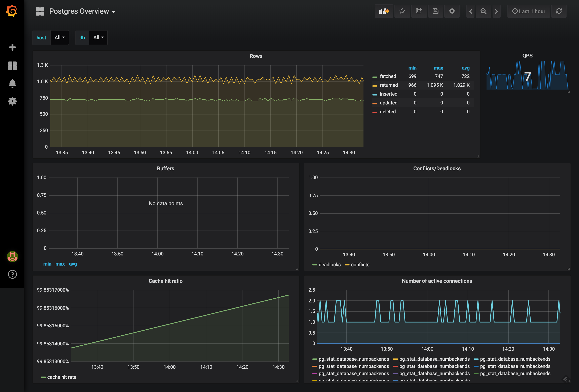
Task: Click the Grafana logo home icon
Action: pos(11,11)
